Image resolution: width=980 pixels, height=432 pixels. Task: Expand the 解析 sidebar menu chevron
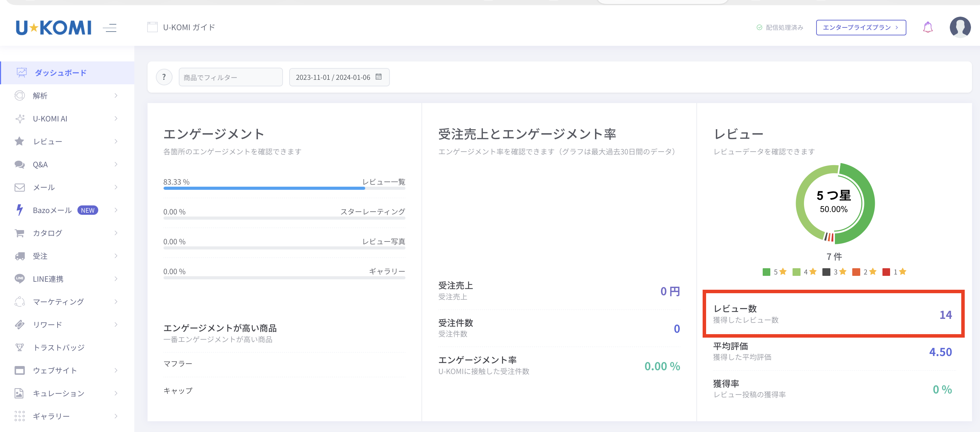pyautogui.click(x=116, y=95)
